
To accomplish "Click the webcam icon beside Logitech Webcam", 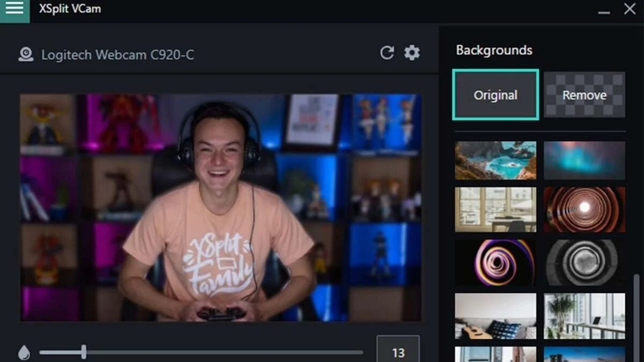I will [x=26, y=54].
